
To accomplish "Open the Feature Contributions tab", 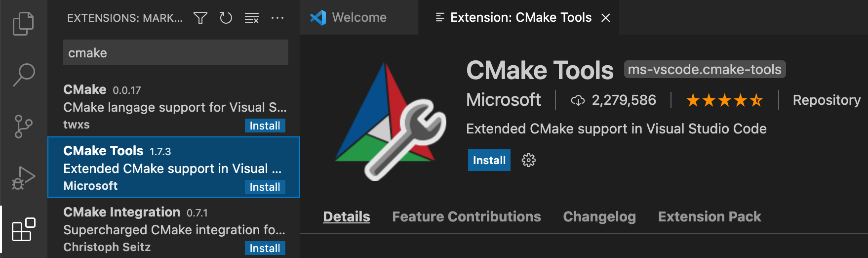I will 466,216.
